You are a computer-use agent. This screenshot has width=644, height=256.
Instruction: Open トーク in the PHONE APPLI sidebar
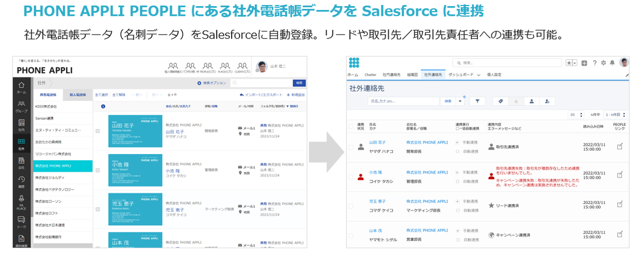tap(21, 221)
